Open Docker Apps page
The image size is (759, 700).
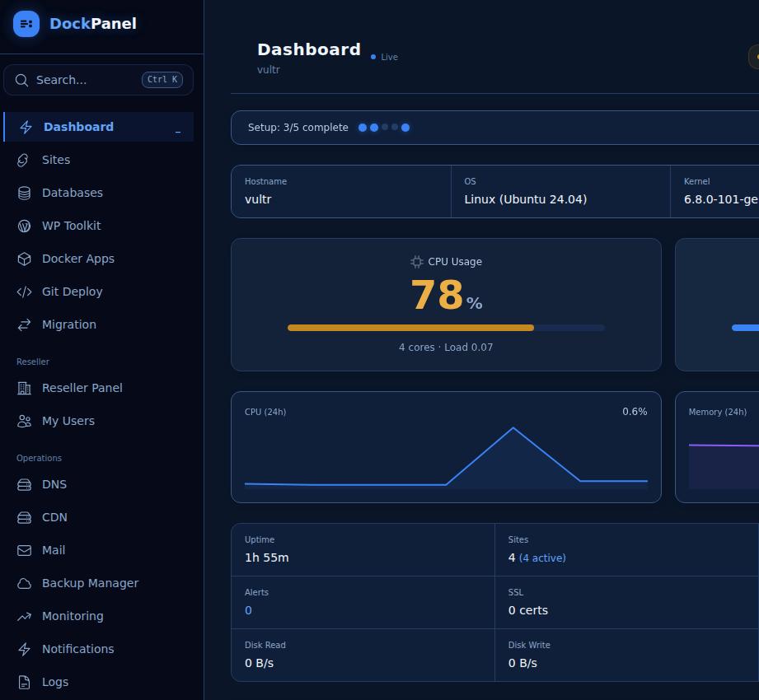[98, 259]
